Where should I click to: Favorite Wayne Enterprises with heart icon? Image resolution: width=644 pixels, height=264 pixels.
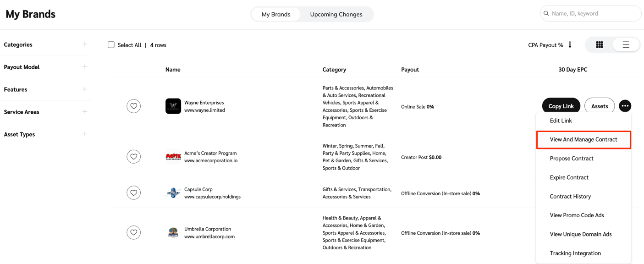(134, 106)
